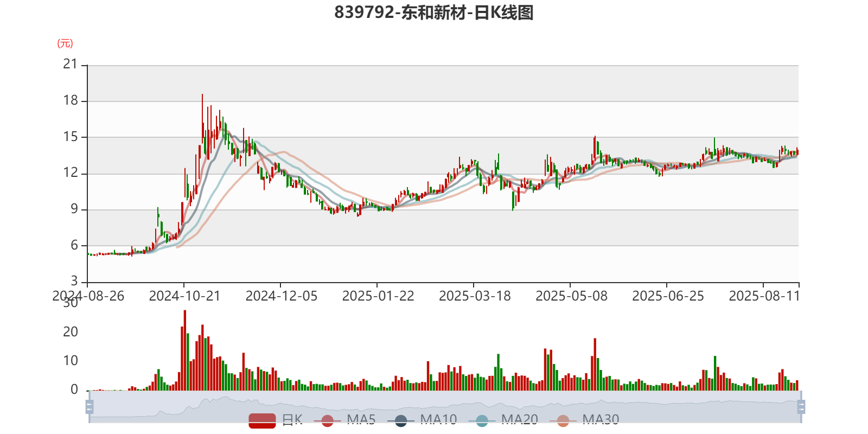Grab the right zoom slider handle
868x434 pixels.
tap(801, 407)
